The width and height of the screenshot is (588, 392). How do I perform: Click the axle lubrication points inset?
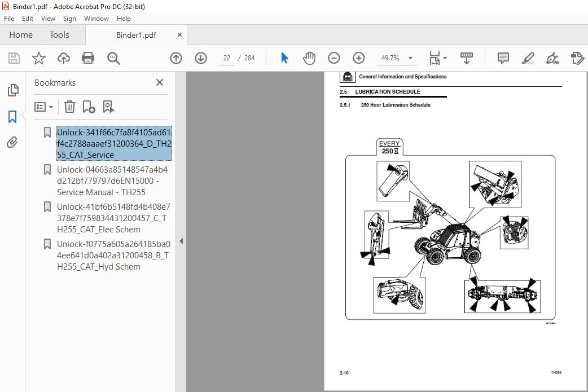(x=502, y=296)
